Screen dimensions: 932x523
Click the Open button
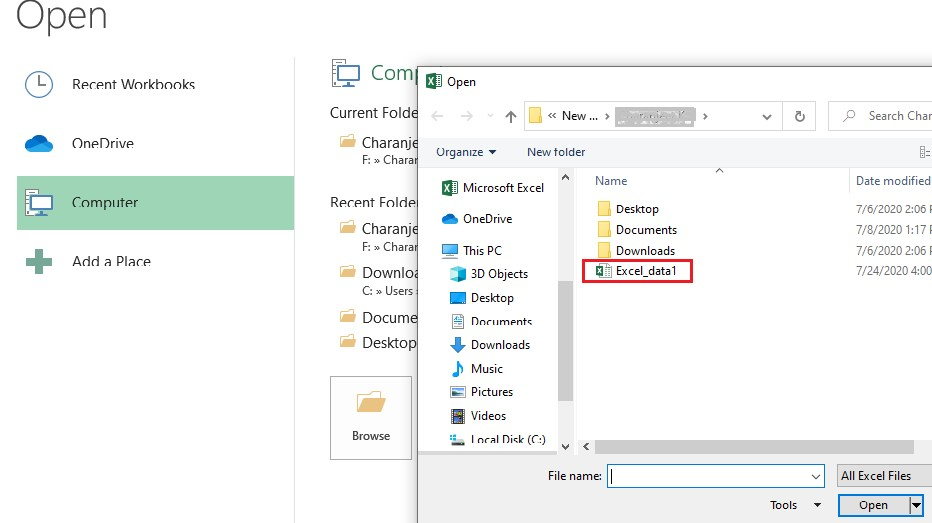(873, 505)
